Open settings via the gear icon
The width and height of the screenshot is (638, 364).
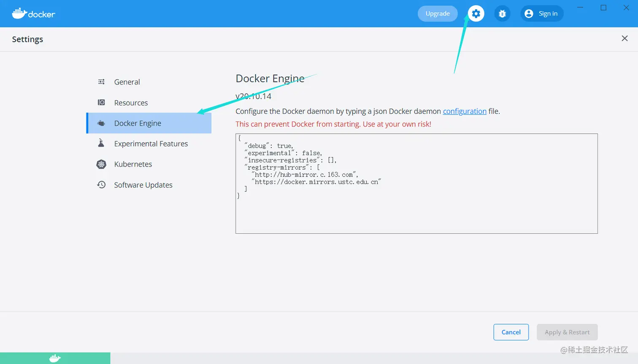[x=476, y=13]
